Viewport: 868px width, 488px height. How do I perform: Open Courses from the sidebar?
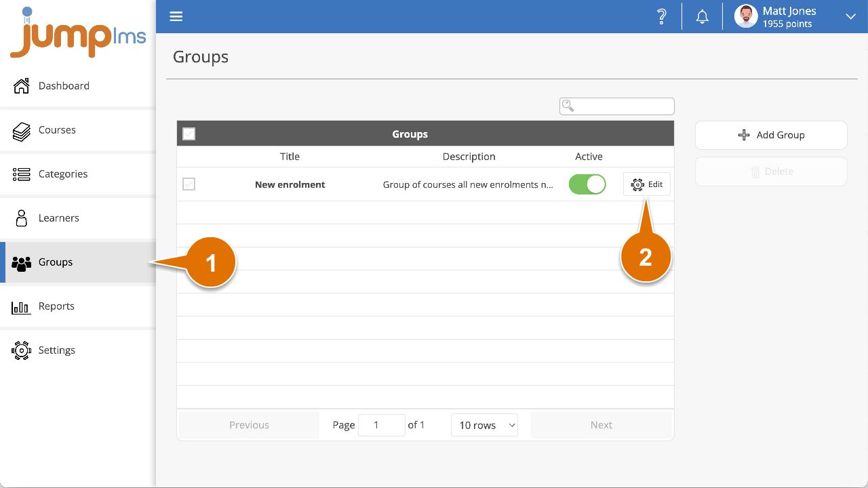pyautogui.click(x=78, y=130)
